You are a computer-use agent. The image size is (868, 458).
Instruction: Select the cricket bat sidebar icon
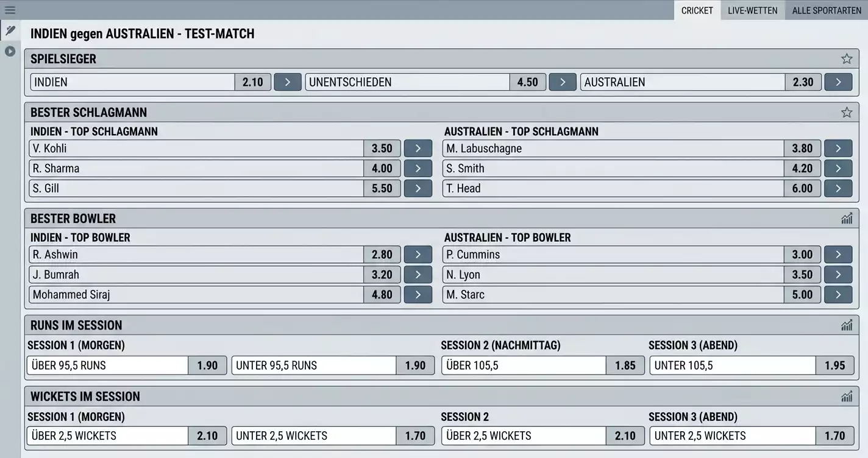[10, 30]
